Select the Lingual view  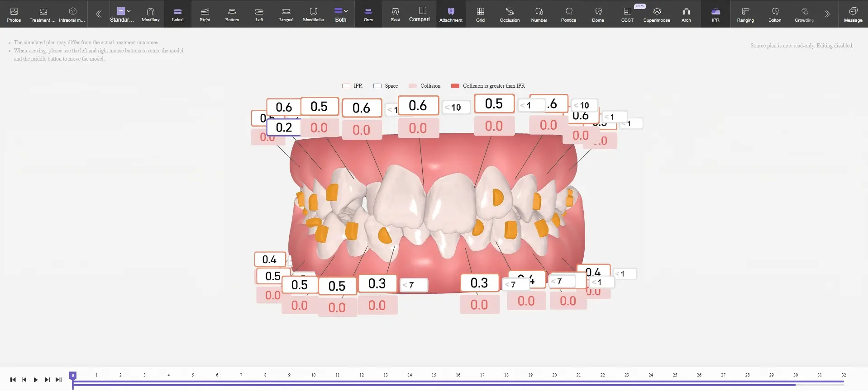286,14
